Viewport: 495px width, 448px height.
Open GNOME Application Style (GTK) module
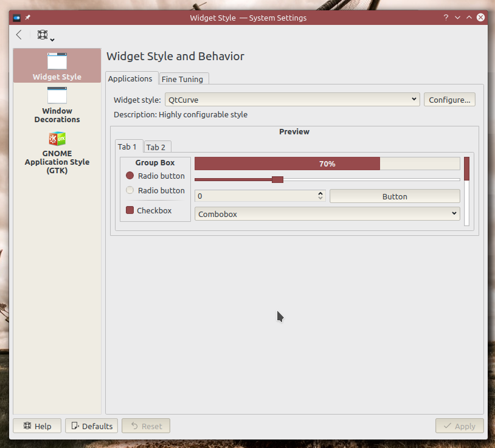(x=57, y=153)
